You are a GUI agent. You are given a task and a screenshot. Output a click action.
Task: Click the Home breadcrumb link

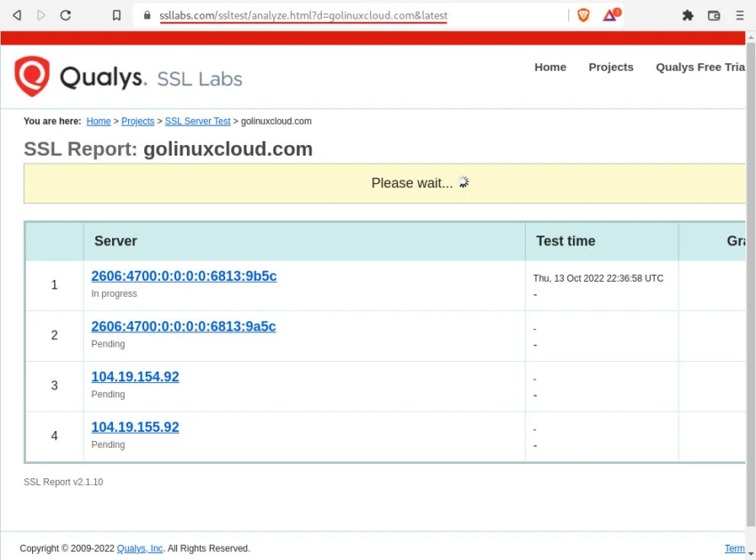(99, 122)
